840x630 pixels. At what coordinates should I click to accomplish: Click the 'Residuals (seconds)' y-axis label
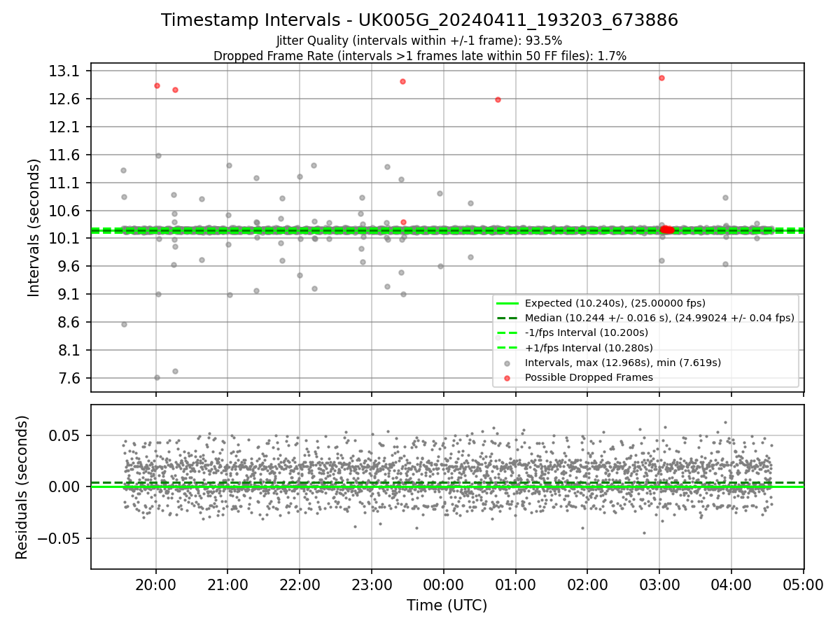click(22, 487)
